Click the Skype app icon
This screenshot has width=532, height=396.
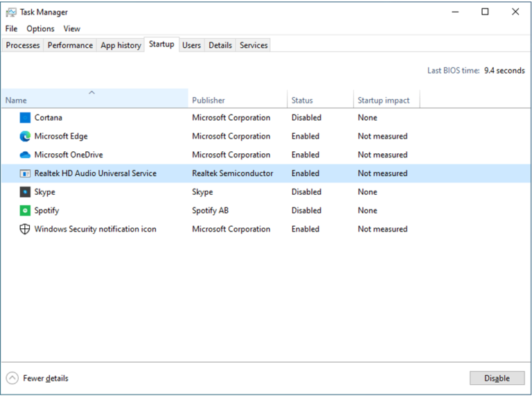tap(25, 192)
